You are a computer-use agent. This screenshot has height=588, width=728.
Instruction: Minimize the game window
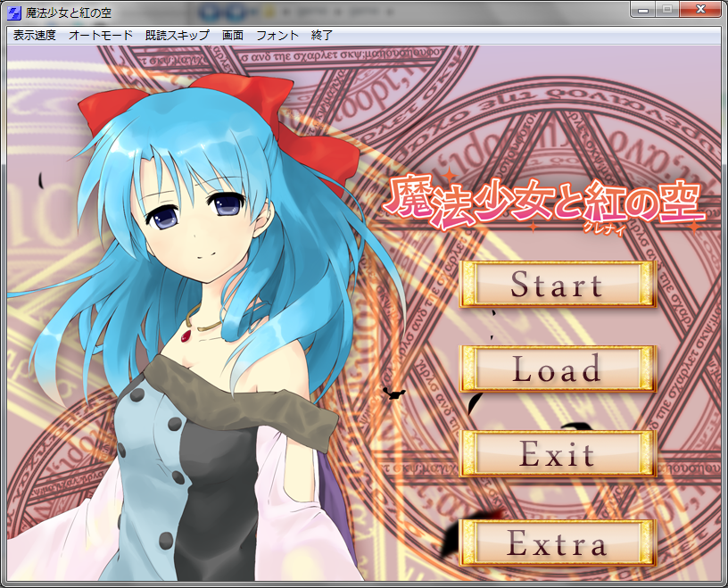[x=643, y=9]
